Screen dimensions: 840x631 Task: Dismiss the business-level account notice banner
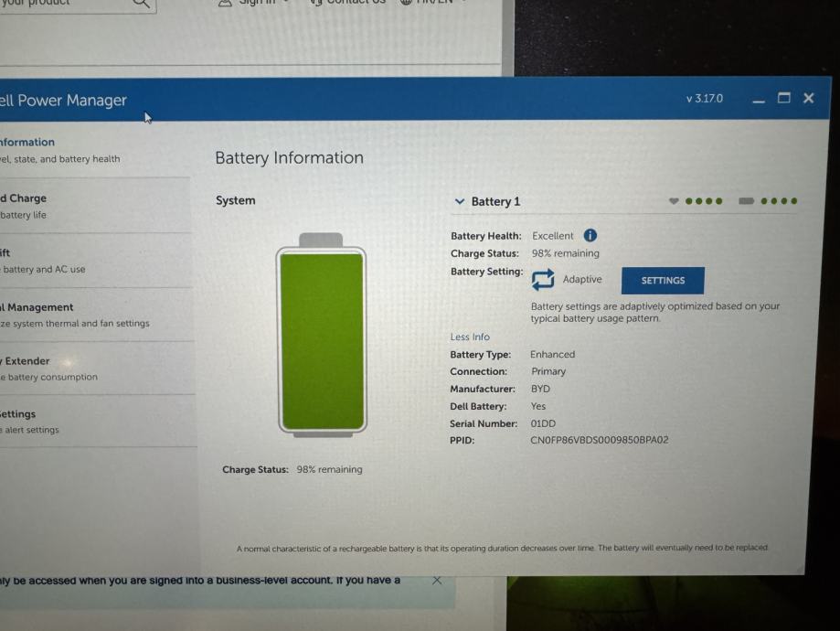pyautogui.click(x=437, y=580)
